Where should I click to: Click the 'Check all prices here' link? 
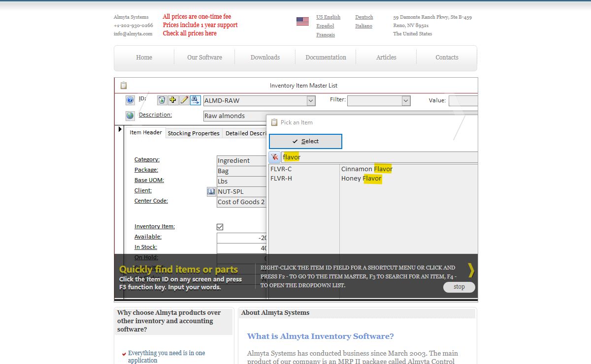pos(190,33)
